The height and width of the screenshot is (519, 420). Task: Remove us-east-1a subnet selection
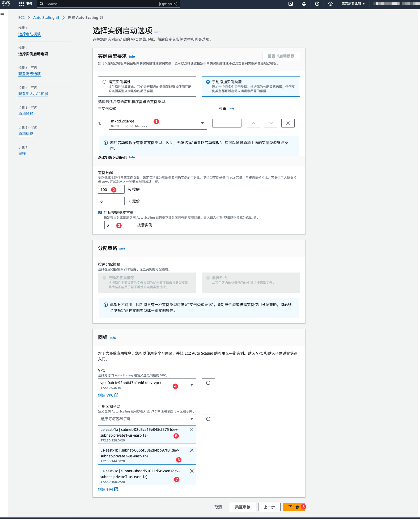192,429
